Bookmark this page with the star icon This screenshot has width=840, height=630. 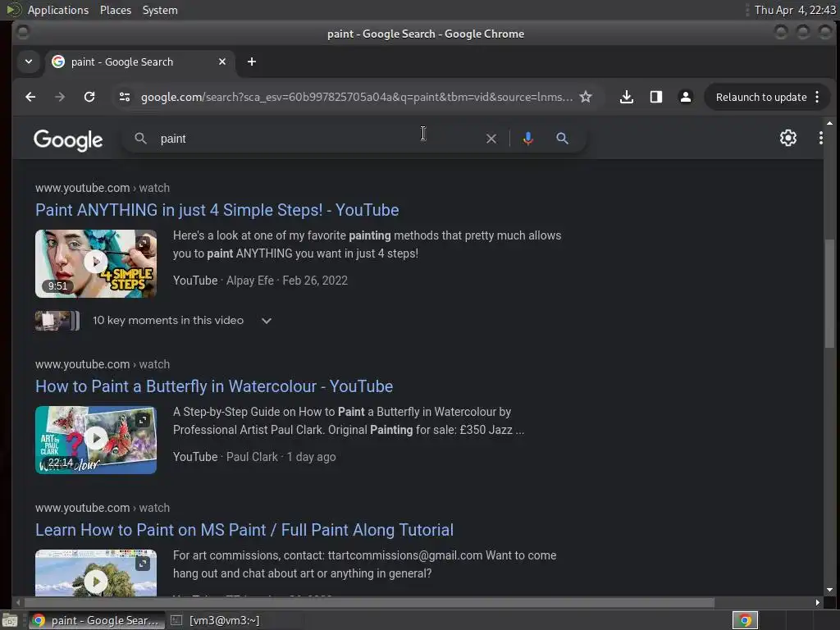click(x=586, y=97)
